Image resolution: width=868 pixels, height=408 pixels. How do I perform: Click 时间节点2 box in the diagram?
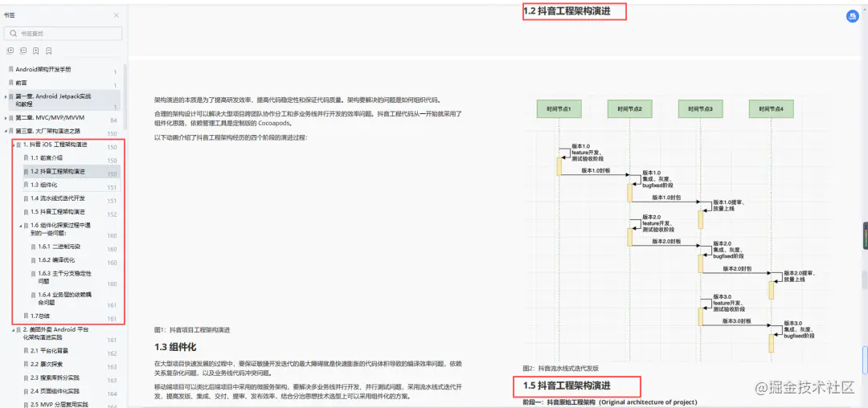click(x=629, y=109)
